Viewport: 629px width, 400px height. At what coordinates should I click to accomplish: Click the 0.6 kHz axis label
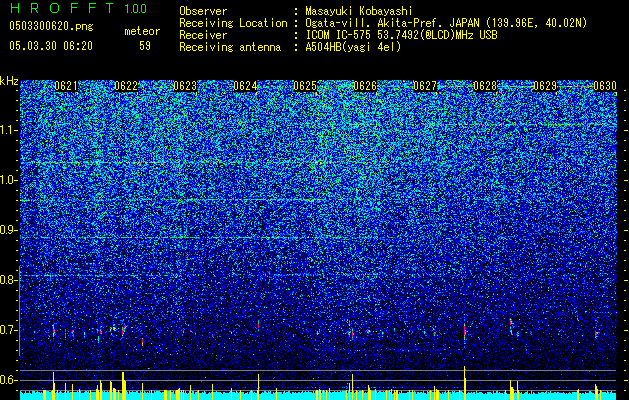(x=8, y=380)
